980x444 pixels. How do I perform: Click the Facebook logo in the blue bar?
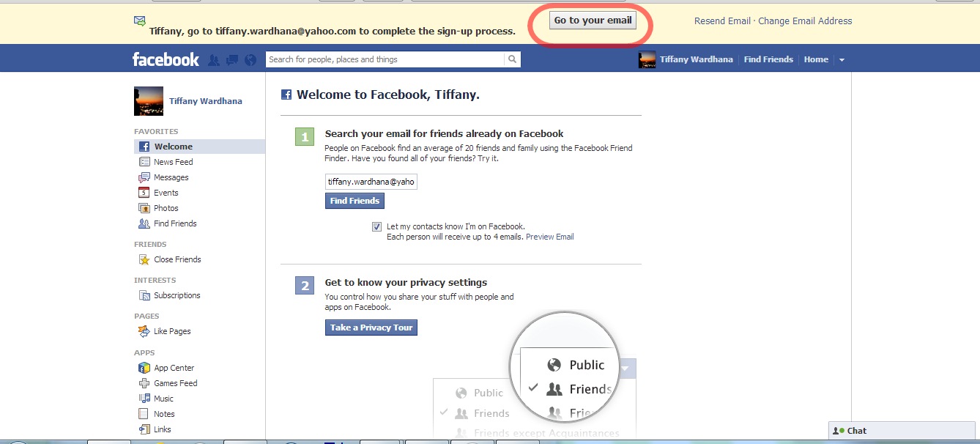(166, 59)
